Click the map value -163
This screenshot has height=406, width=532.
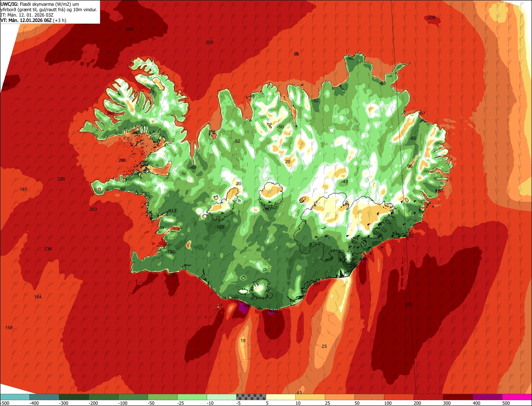click(219, 227)
